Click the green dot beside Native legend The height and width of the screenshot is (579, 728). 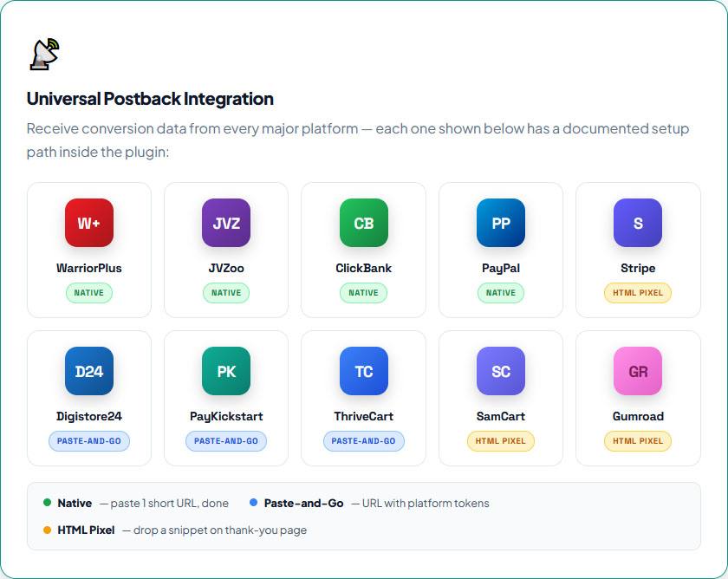click(47, 503)
